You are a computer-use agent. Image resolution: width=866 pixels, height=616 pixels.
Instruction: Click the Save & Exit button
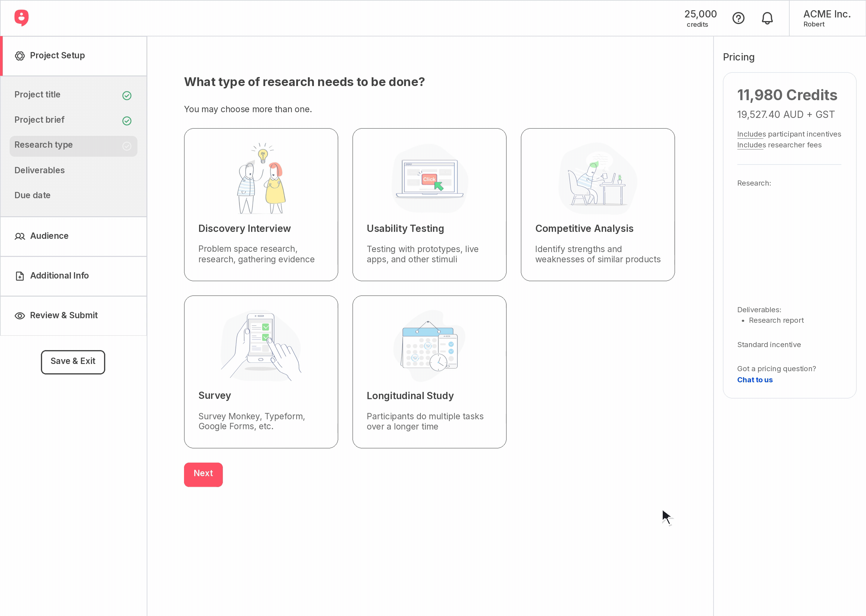point(73,362)
